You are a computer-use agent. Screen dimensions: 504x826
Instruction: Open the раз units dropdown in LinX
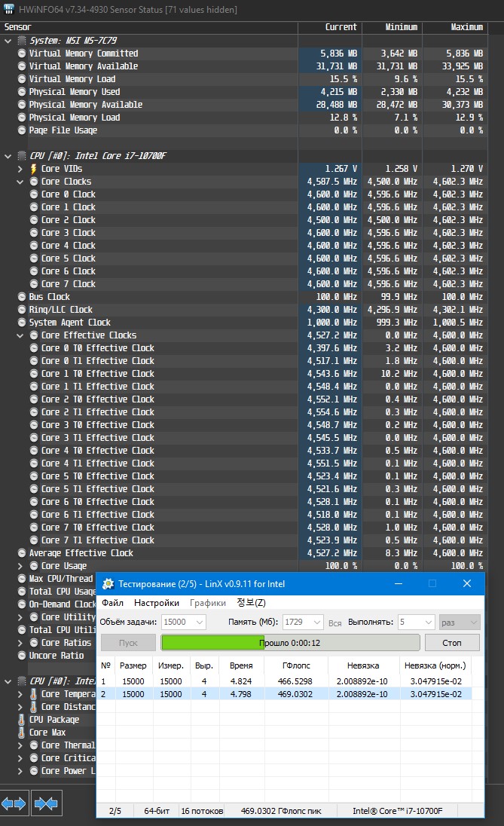[x=460, y=622]
